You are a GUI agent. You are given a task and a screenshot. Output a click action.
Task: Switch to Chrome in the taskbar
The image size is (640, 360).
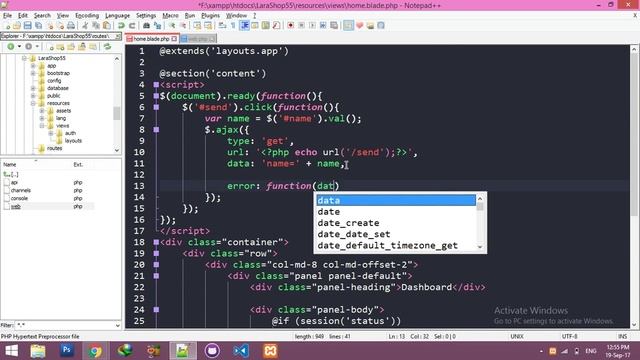(95, 351)
